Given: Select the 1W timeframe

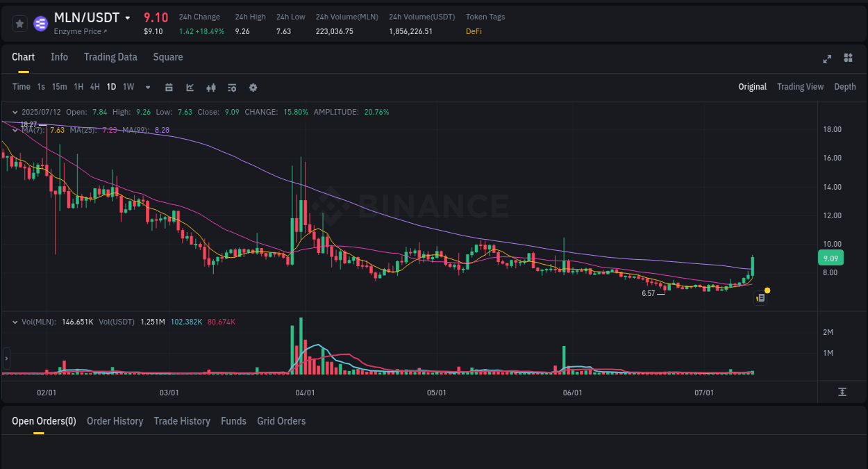Looking at the screenshot, I should [x=128, y=88].
